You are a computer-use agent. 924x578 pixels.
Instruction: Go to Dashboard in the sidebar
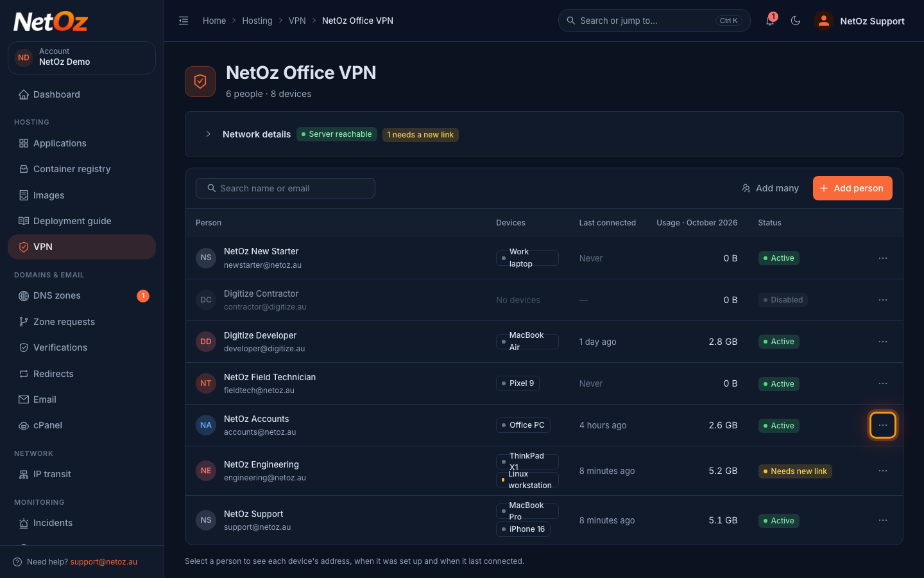point(81,94)
